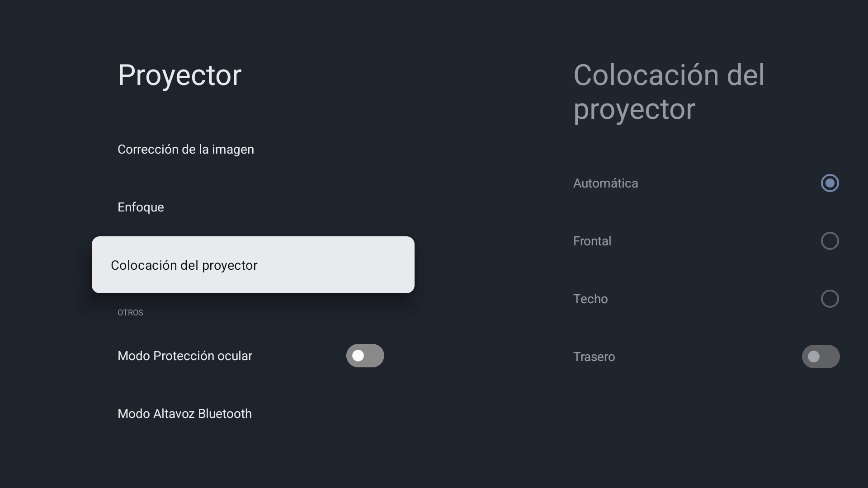Viewport: 868px width, 488px height.
Task: Click the Frontal option label
Action: click(592, 241)
